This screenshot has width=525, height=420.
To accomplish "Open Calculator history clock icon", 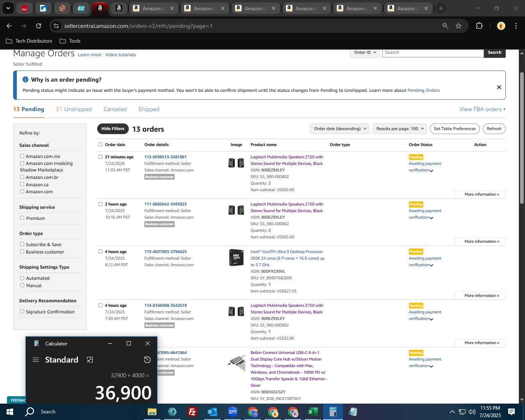I will coord(147,360).
